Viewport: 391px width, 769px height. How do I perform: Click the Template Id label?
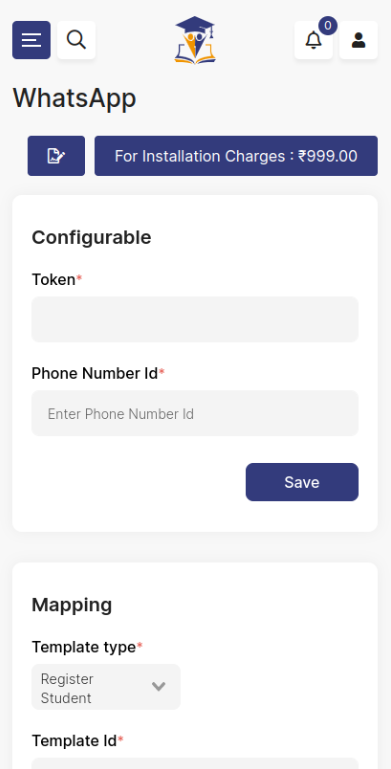[74, 741]
